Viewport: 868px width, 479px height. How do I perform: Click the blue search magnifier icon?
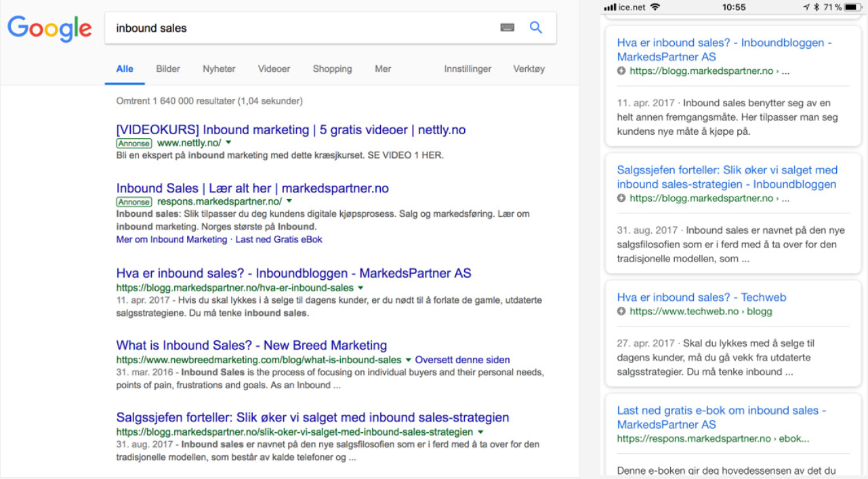(x=536, y=28)
